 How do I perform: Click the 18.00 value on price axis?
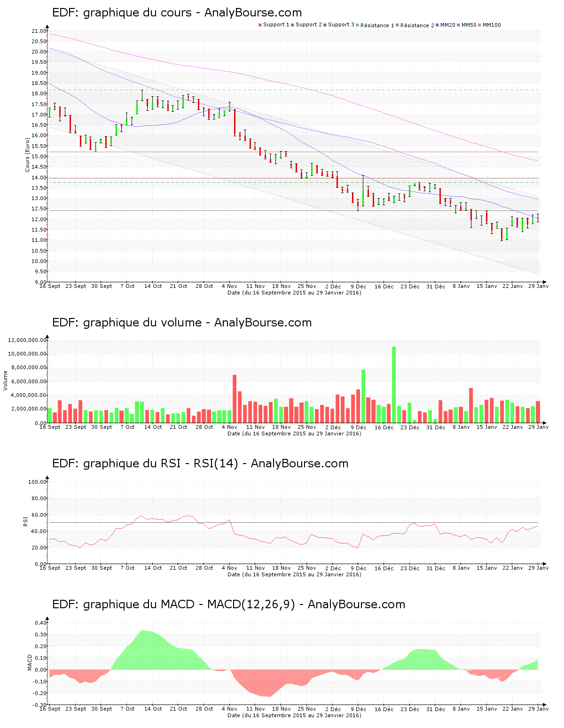[x=39, y=93]
